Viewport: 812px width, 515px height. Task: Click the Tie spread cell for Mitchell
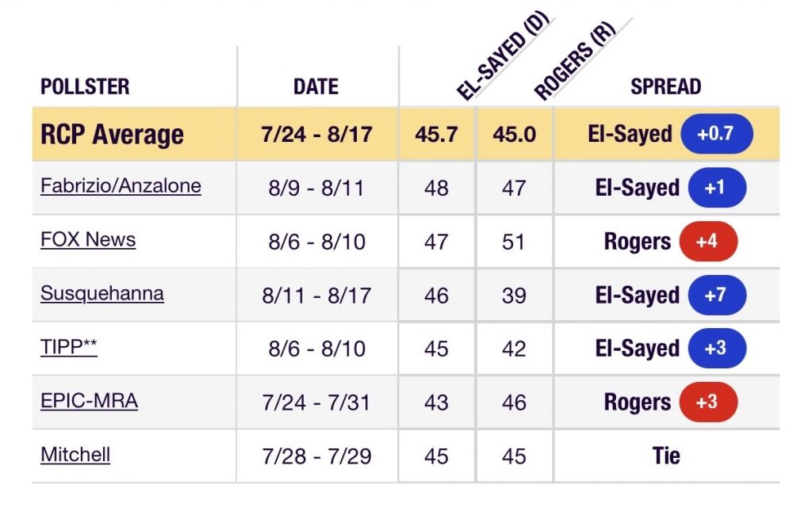pos(666,456)
